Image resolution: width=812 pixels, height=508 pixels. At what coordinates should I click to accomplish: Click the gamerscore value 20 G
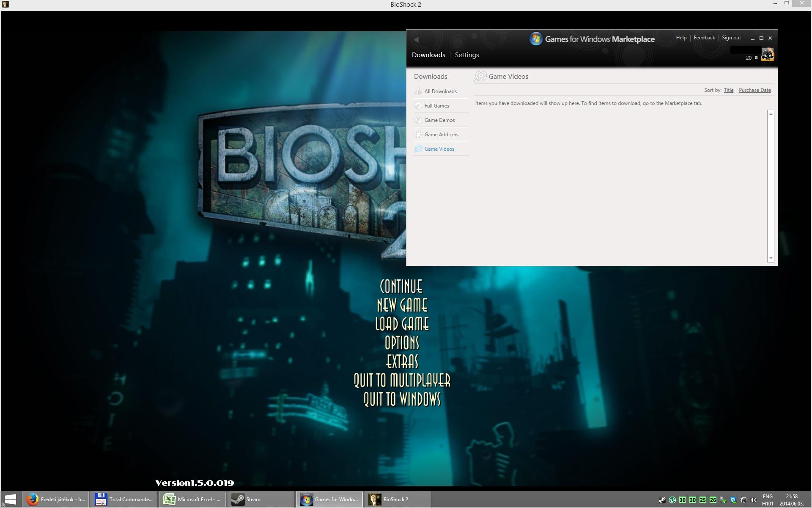point(752,58)
